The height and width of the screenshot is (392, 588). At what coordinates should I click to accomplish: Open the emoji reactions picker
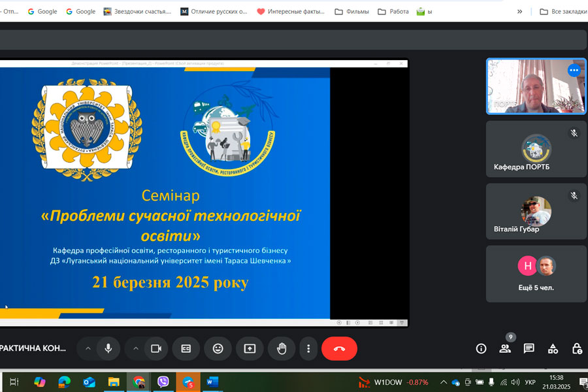(x=218, y=349)
